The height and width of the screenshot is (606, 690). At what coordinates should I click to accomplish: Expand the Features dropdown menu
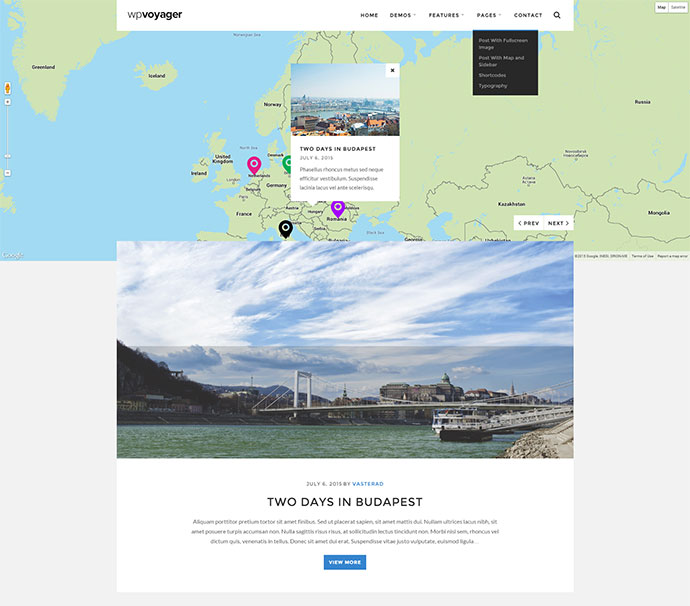(x=446, y=15)
